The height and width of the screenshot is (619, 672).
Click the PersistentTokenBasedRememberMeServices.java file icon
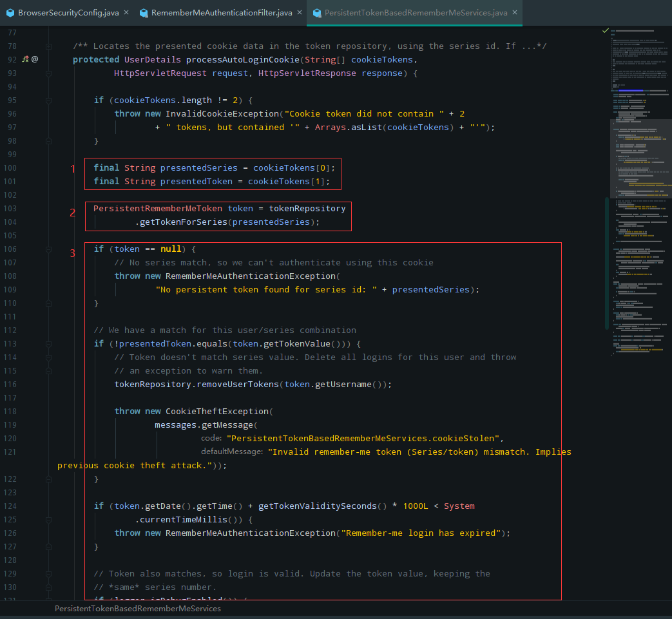pyautogui.click(x=317, y=13)
